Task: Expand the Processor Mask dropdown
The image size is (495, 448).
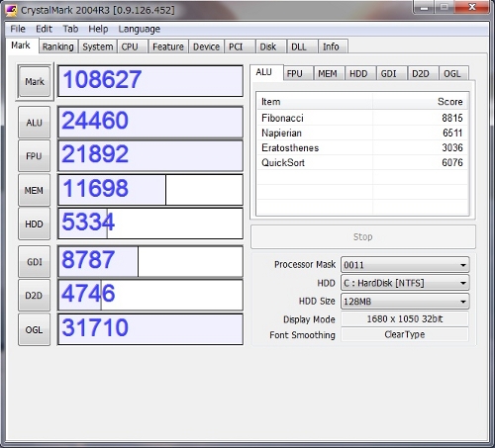Action: tap(405, 265)
